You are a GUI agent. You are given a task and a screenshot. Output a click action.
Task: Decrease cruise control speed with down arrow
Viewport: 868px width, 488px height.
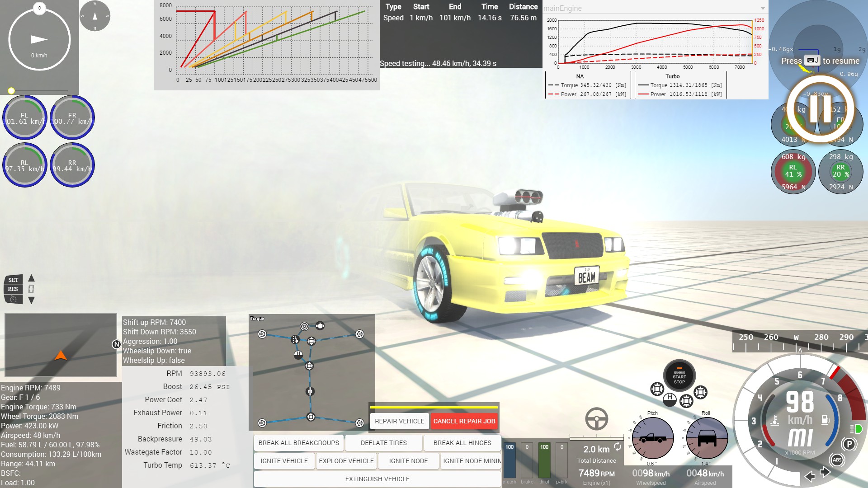coord(31,300)
